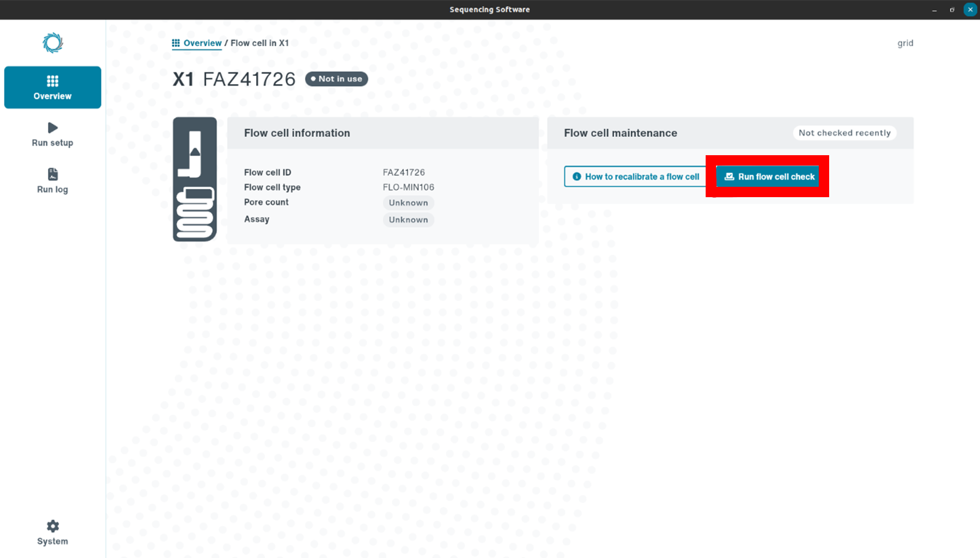This screenshot has height=558, width=980.
Task: Click the Not in use status badge
Action: pos(336,79)
